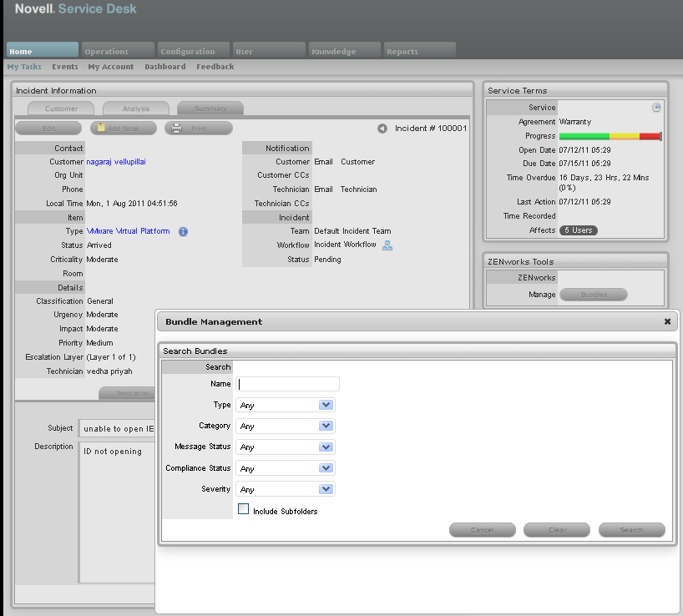Screen dimensions: 683x616
Task: Expand the Compliance Status dropdown
Action: 326,468
